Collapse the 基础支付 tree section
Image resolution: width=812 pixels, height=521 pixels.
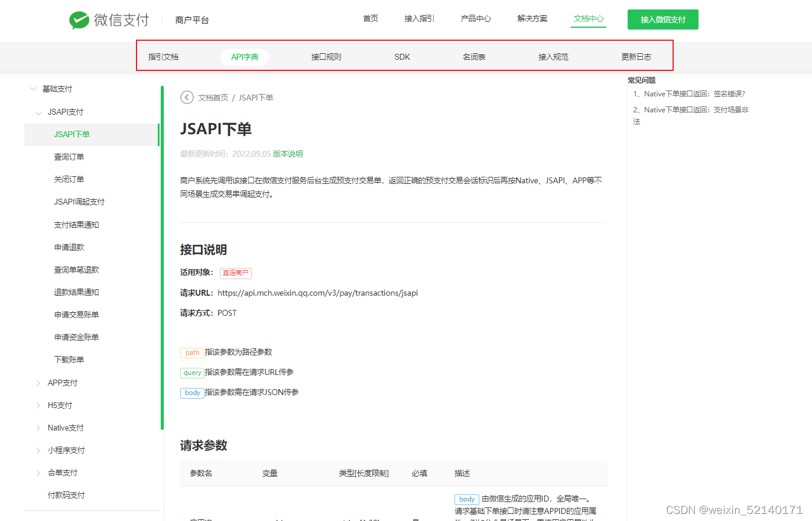click(x=33, y=89)
